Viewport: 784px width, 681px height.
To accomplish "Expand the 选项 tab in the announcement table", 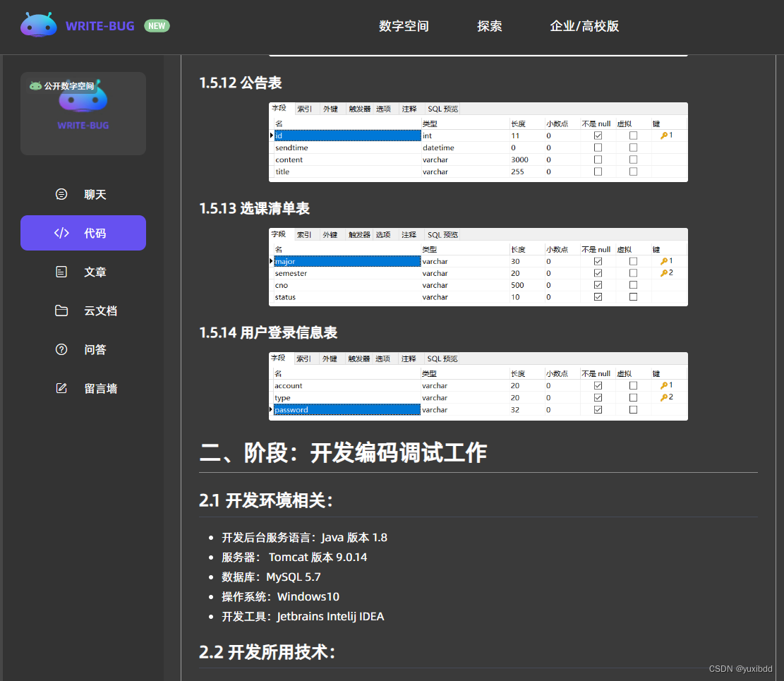I will 383,109.
